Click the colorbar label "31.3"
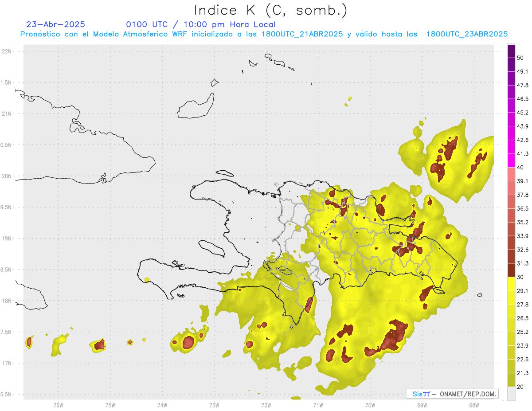This screenshot has width=532, height=411. pos(523,263)
